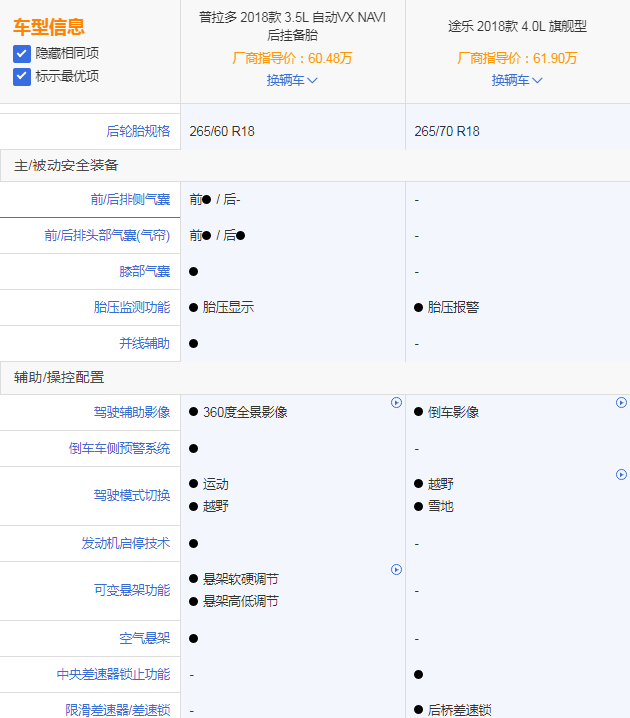Click the 厂商指导价：61.90万 price
The image size is (630, 718).
[517, 58]
